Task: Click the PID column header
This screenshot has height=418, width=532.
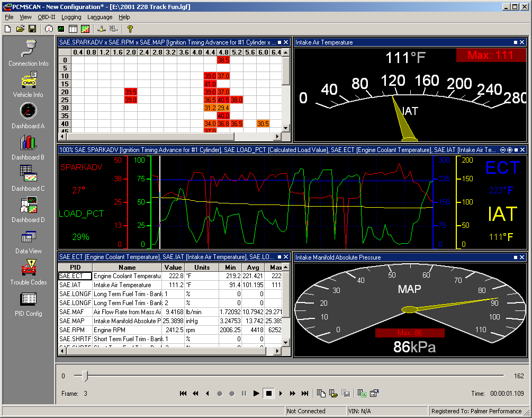Action: tap(75, 268)
